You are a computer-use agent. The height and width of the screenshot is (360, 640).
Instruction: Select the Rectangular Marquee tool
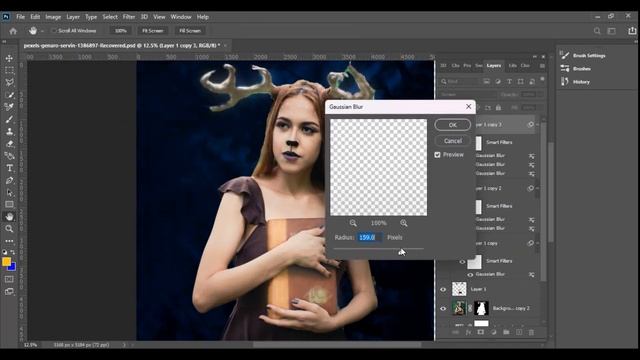click(x=9, y=71)
